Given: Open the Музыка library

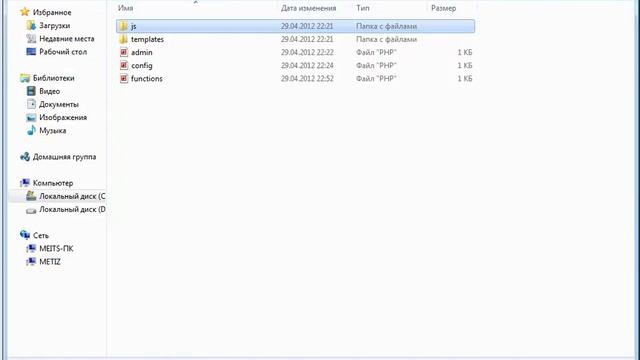Looking at the screenshot, I should click(52, 130).
